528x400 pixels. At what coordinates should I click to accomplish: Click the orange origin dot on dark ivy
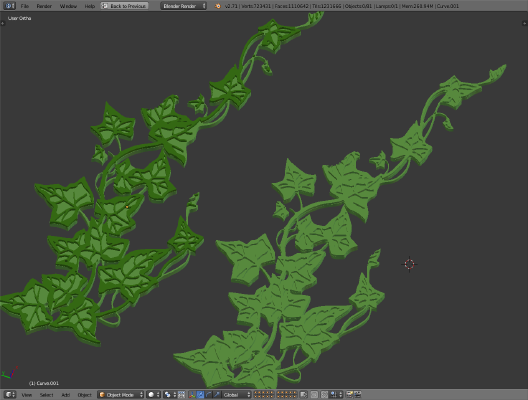click(x=127, y=207)
